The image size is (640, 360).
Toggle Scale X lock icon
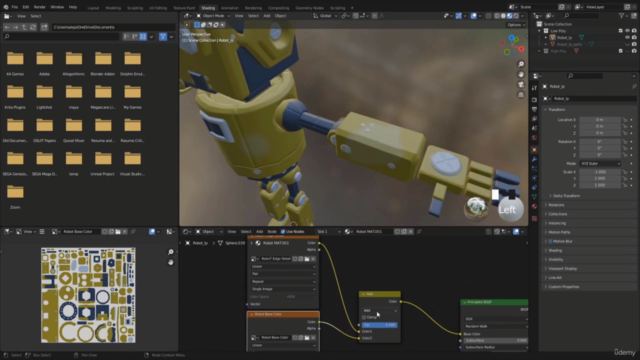[x=624, y=172]
